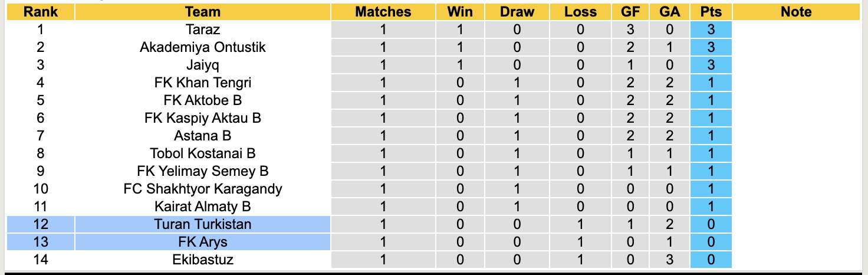Viewport: 868px width, 275px height.
Task: Click rank number 13 cell
Action: [x=40, y=242]
